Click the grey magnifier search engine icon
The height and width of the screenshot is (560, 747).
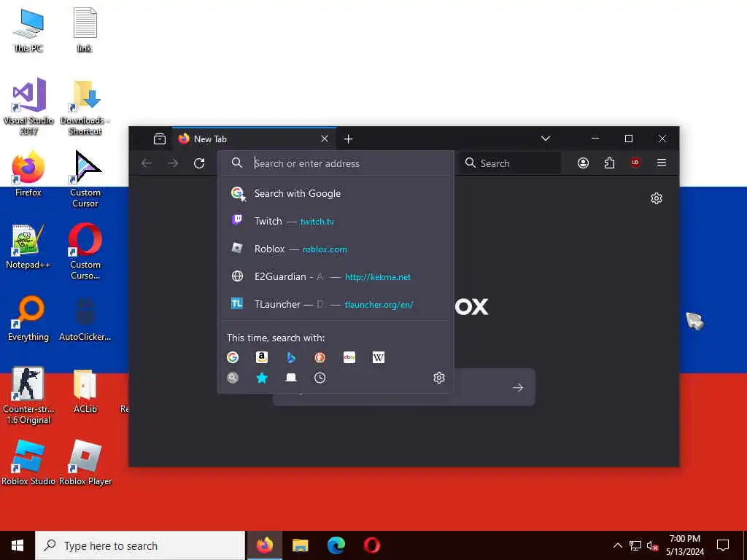tap(233, 378)
